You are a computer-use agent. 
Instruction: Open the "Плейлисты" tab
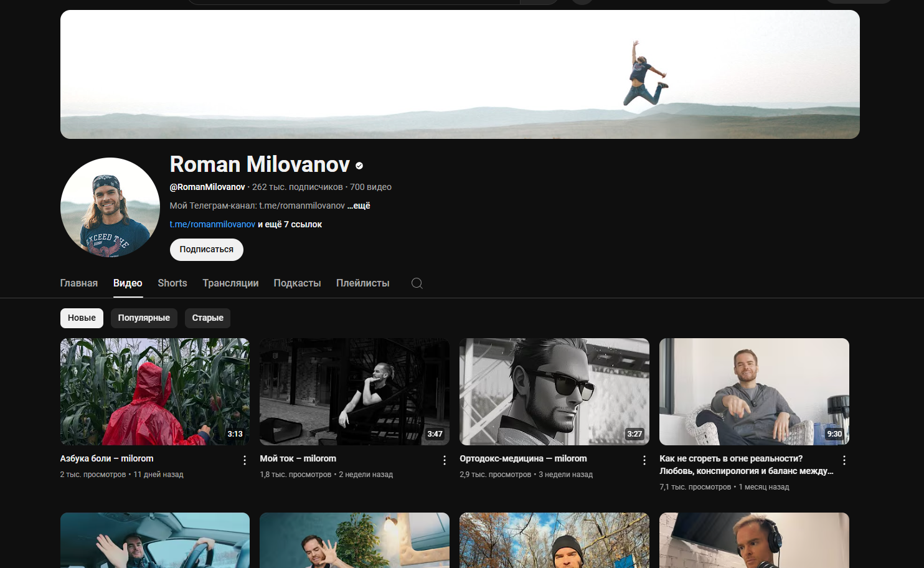(363, 283)
